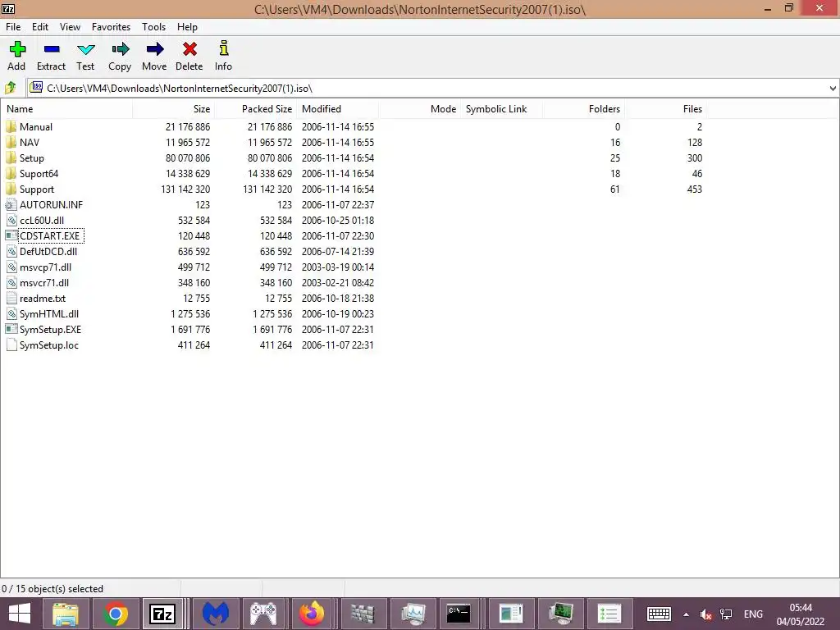840x630 pixels.
Task: Select the Manual folder icon
Action: pyautogui.click(x=11, y=127)
